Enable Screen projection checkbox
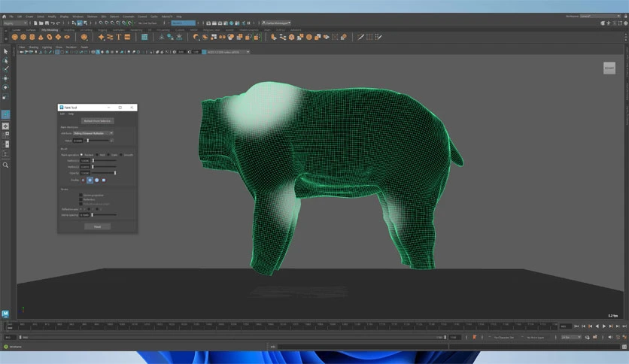 tap(81, 195)
